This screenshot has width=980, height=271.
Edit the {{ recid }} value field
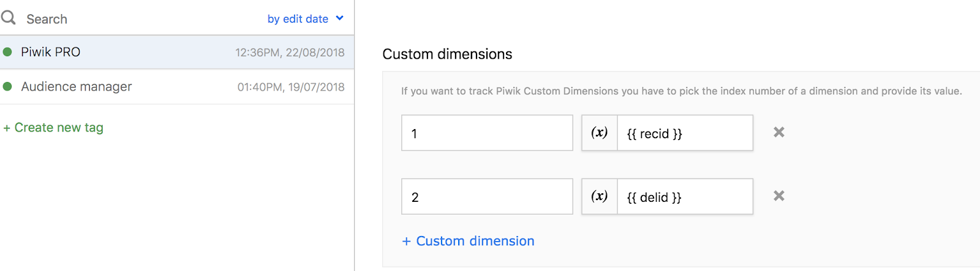point(685,133)
